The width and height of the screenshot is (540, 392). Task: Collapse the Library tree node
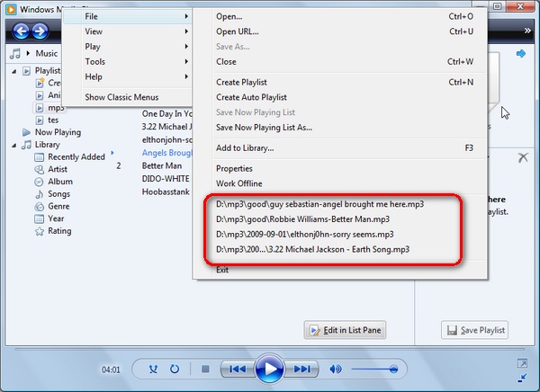[x=14, y=146]
